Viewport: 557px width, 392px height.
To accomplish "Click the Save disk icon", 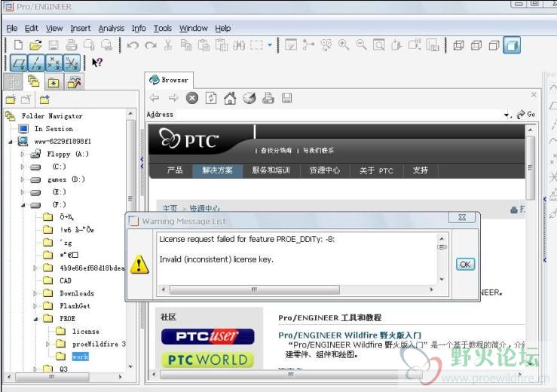I will 54,45.
